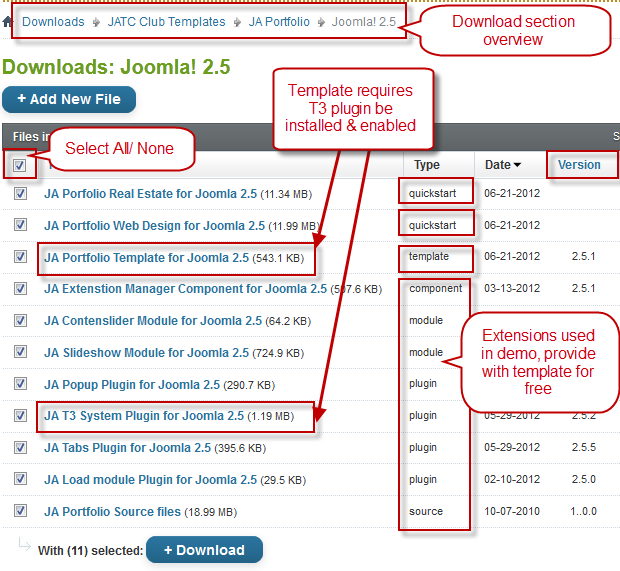The image size is (620, 571).
Task: Click the 10-07-2010 date of Source files
Action: point(512,511)
